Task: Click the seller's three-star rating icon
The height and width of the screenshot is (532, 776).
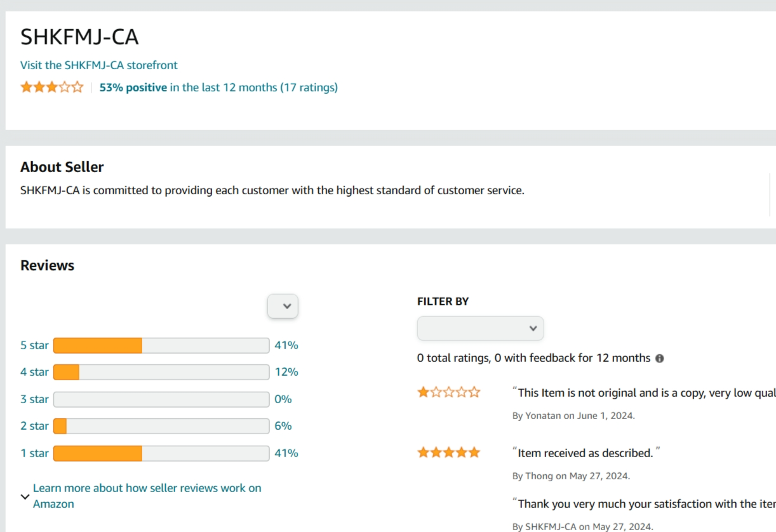Action: (x=51, y=88)
